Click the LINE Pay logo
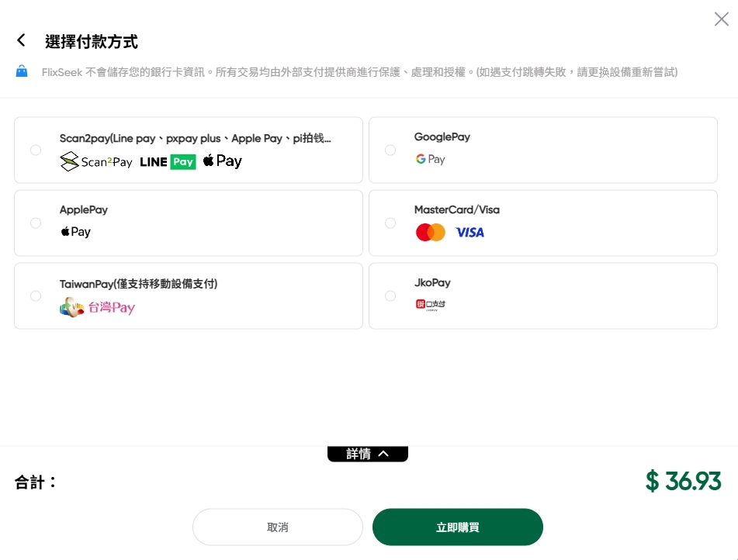 168,162
